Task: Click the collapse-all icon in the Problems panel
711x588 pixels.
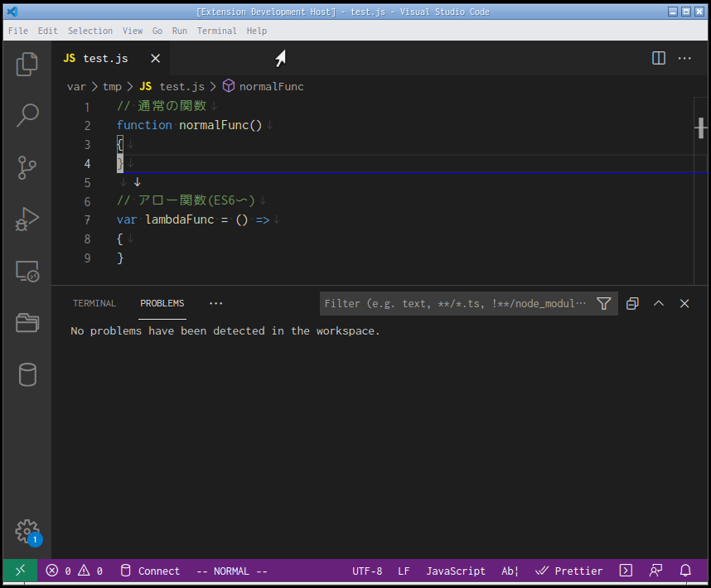Action: [x=632, y=303]
